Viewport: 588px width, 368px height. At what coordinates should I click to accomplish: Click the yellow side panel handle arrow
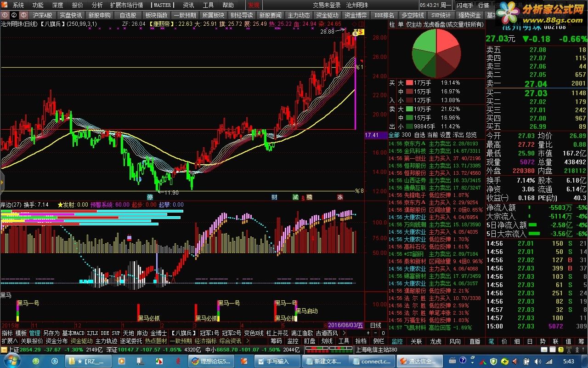[x=2, y=183]
